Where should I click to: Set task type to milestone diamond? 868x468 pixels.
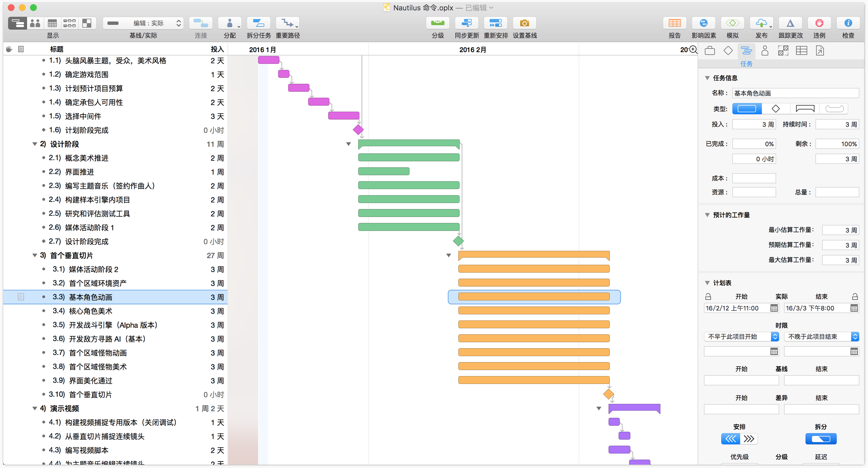click(x=776, y=109)
